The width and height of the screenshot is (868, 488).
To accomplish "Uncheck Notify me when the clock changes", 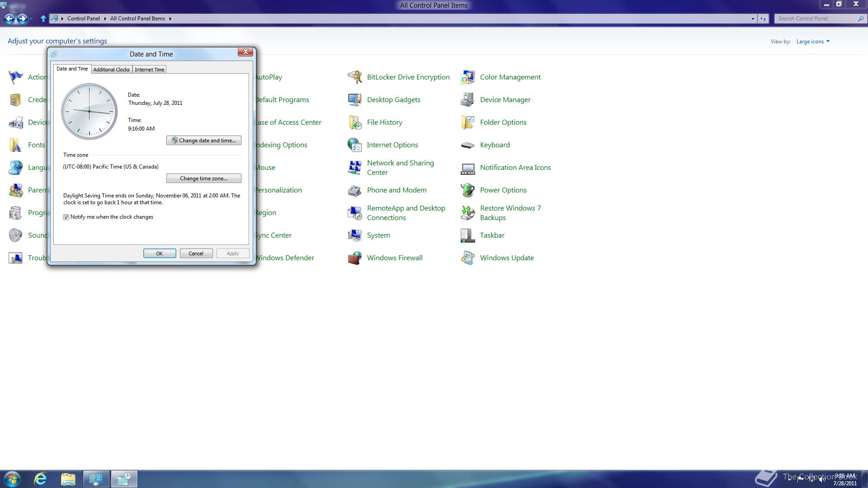I will (66, 217).
